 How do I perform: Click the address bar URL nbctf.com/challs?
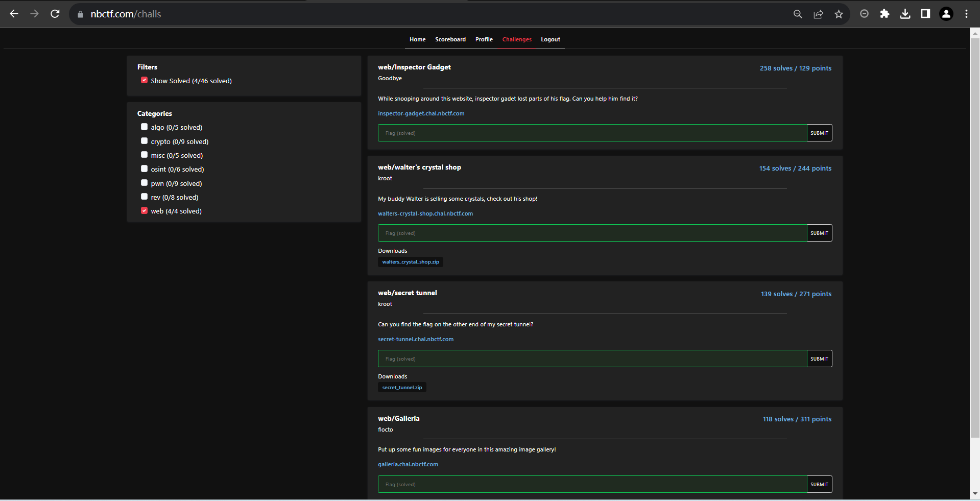click(x=126, y=14)
